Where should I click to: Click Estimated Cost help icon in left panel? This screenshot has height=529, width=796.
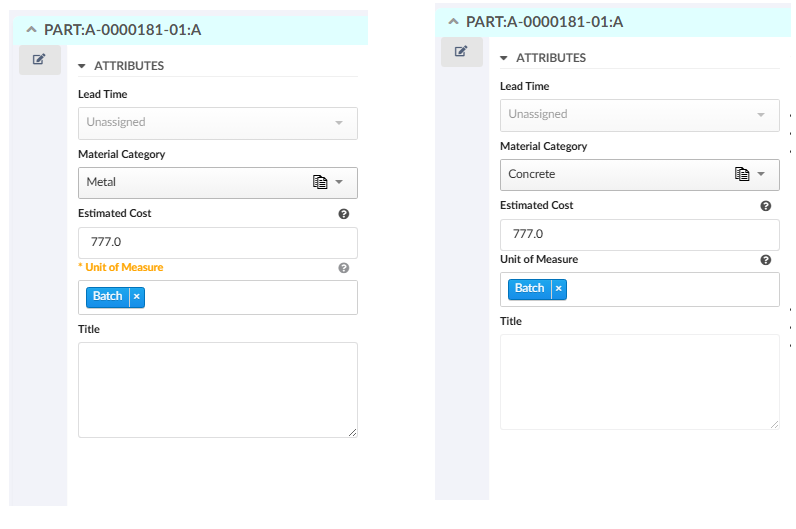click(x=344, y=214)
